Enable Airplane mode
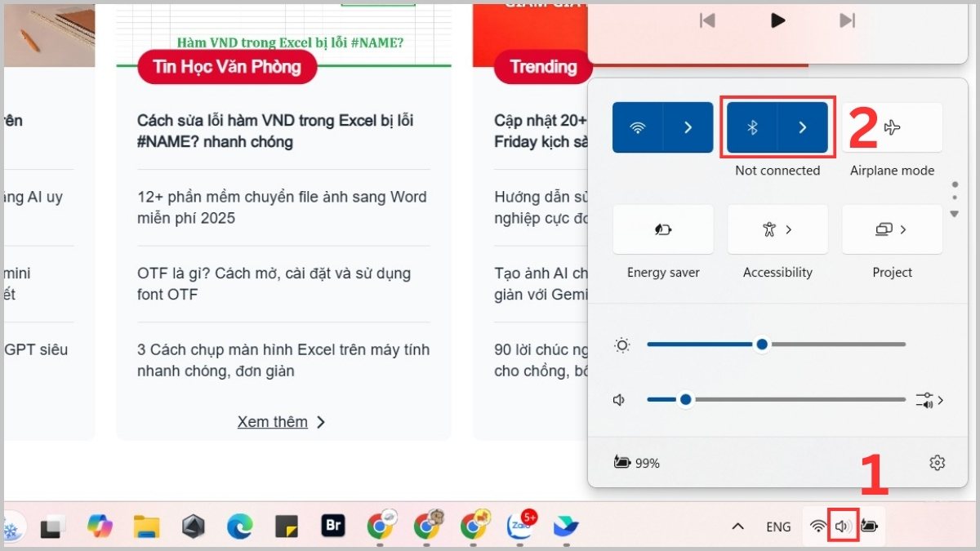 coord(892,127)
